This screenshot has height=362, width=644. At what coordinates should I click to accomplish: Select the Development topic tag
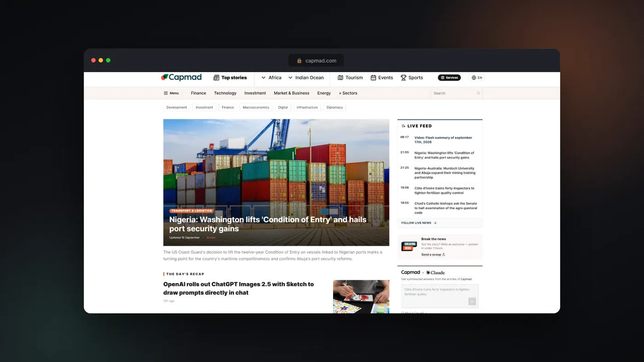tap(177, 107)
